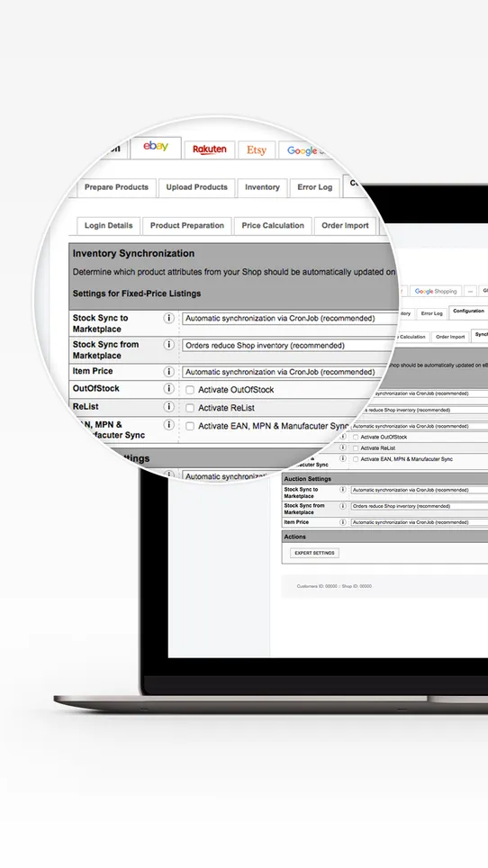Open Error Log tab on laptop screen
The width and height of the screenshot is (488, 868).
point(431,313)
